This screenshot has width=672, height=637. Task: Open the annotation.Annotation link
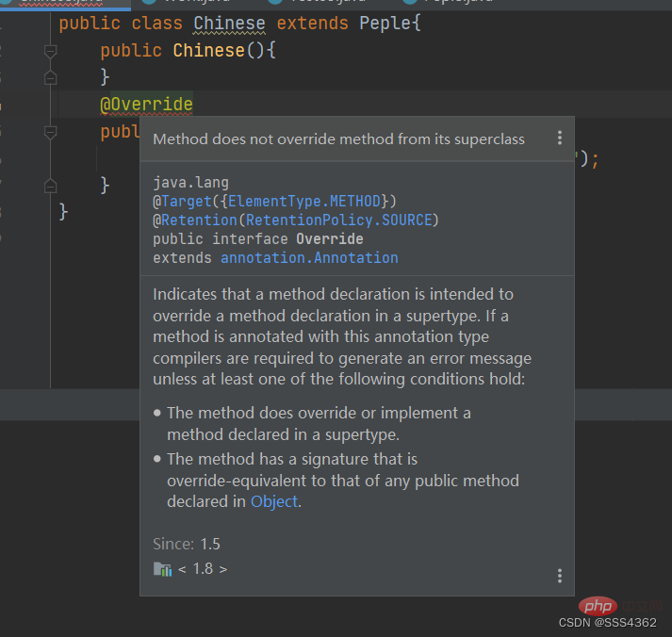point(309,258)
